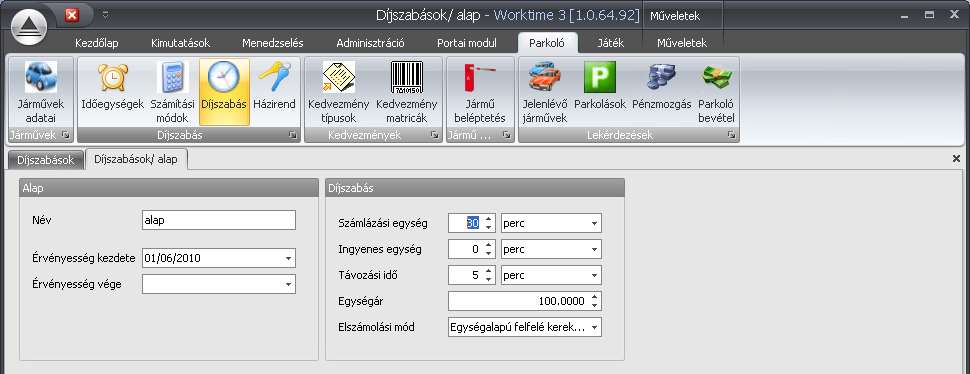Open quick access toolbar customize arrow
970x374 pixels.
(x=105, y=14)
